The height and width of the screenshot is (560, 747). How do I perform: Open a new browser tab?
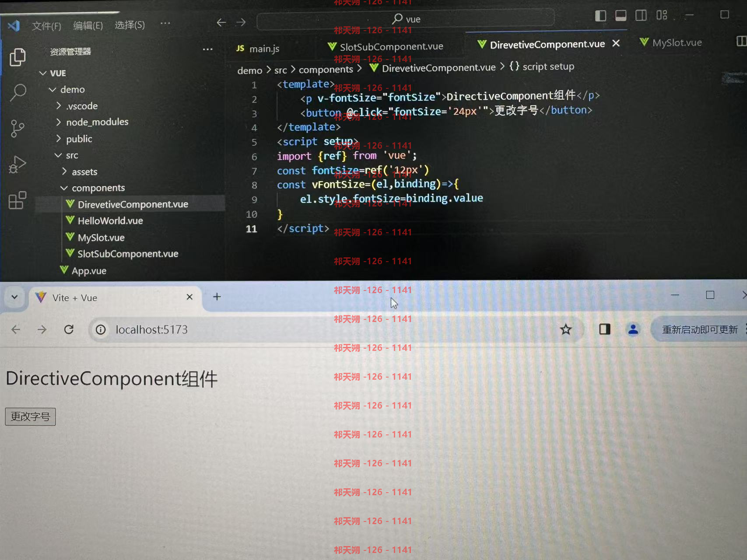point(217,297)
